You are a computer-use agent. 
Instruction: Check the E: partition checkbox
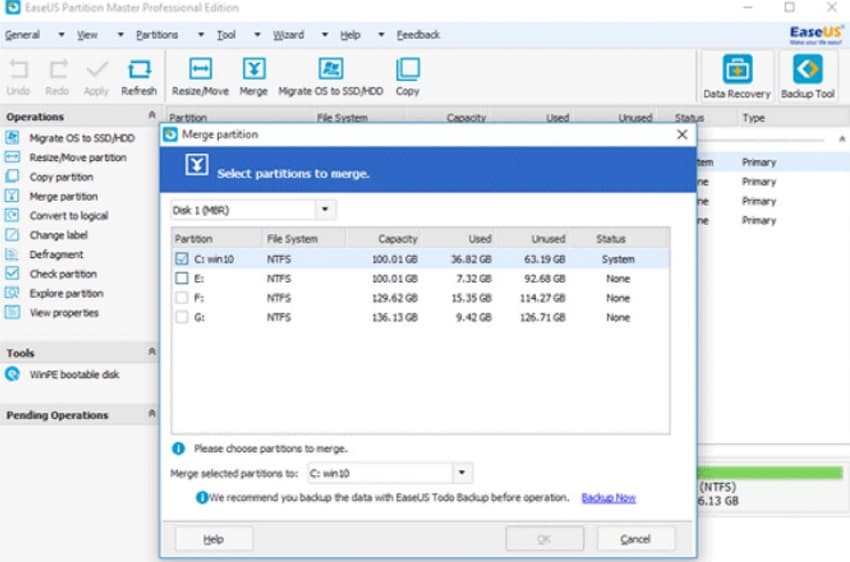point(182,279)
